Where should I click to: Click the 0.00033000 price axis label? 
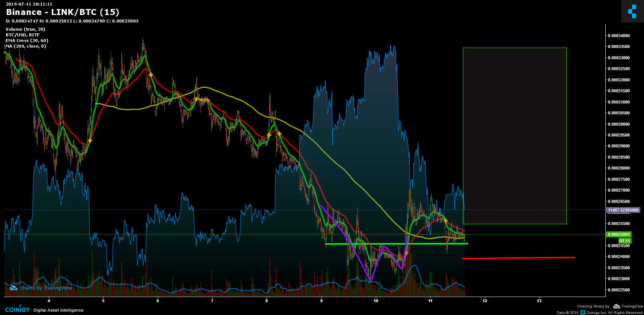[x=619, y=58]
